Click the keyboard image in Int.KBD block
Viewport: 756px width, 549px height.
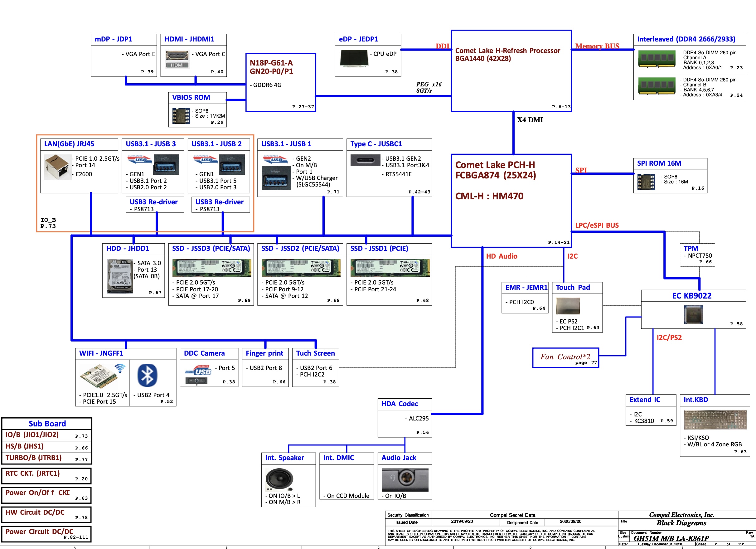tap(715, 420)
